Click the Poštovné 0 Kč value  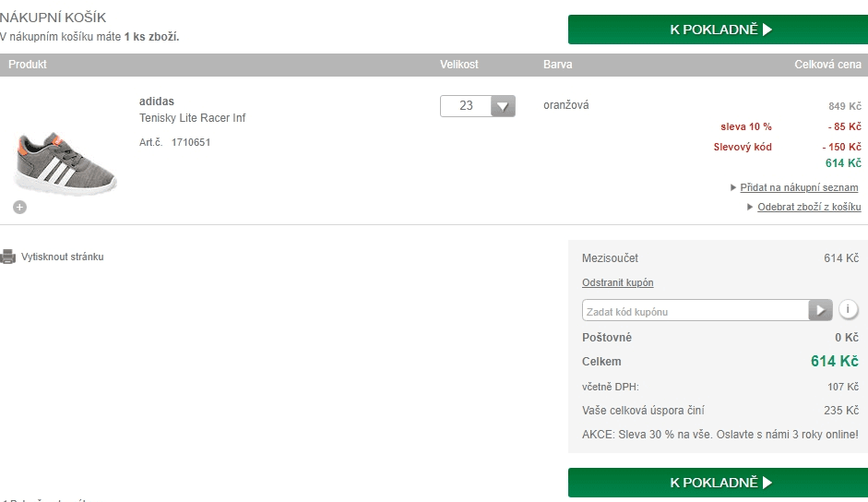click(x=847, y=338)
